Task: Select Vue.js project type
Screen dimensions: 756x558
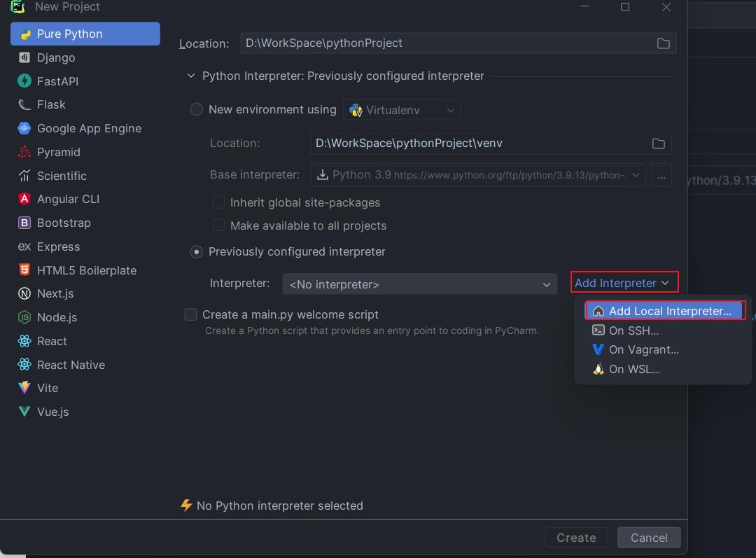Action: tap(85, 412)
